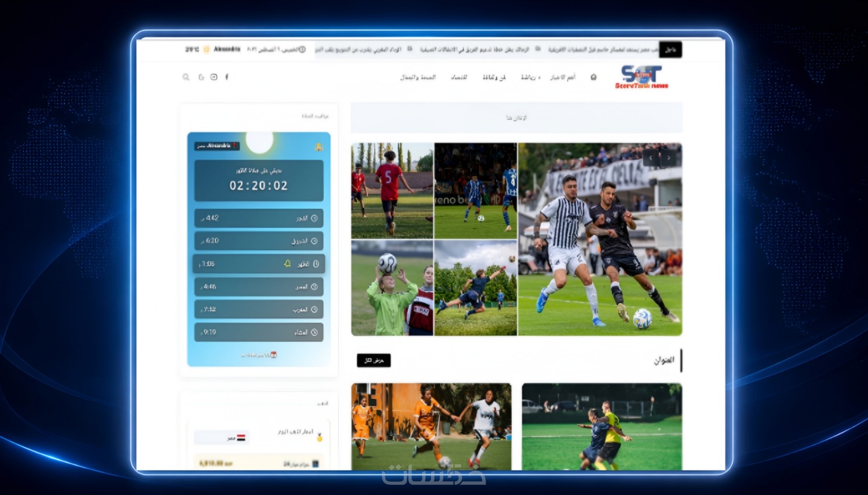The height and width of the screenshot is (495, 868).
Task: Click the gold medal icon in gold prices
Action: click(320, 437)
